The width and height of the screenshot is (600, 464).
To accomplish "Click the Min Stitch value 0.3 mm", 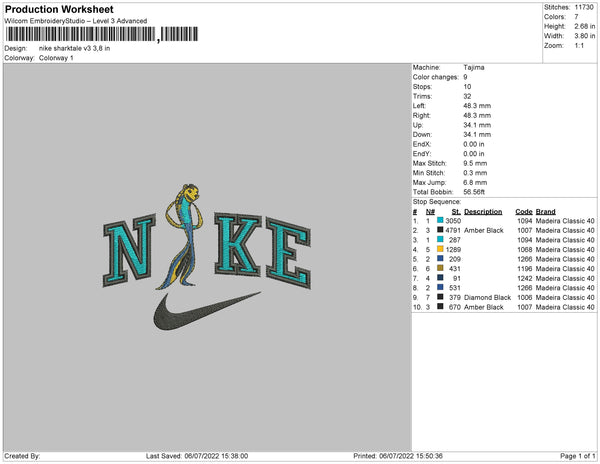I will [475, 173].
